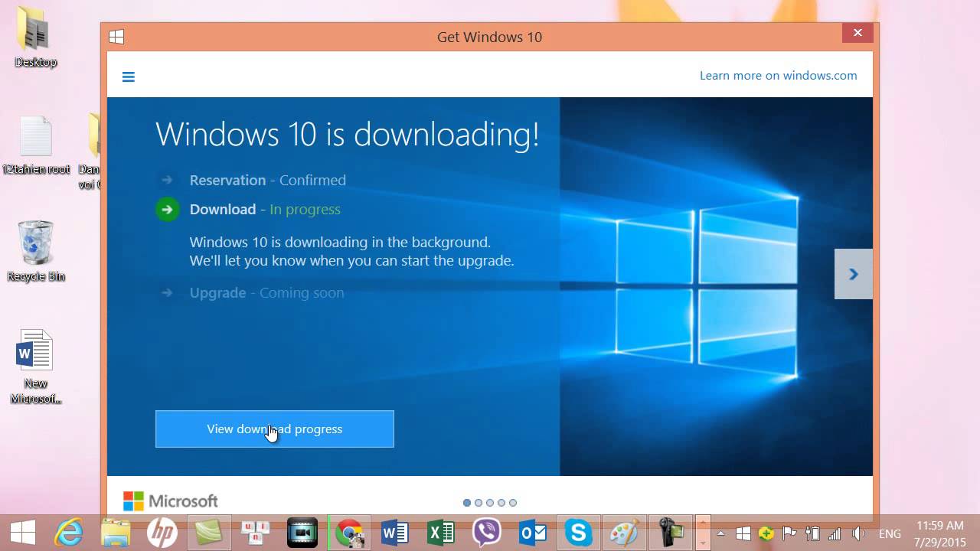The height and width of the screenshot is (551, 980).
Task: Select the fifth page indicator dot
Action: [x=513, y=503]
